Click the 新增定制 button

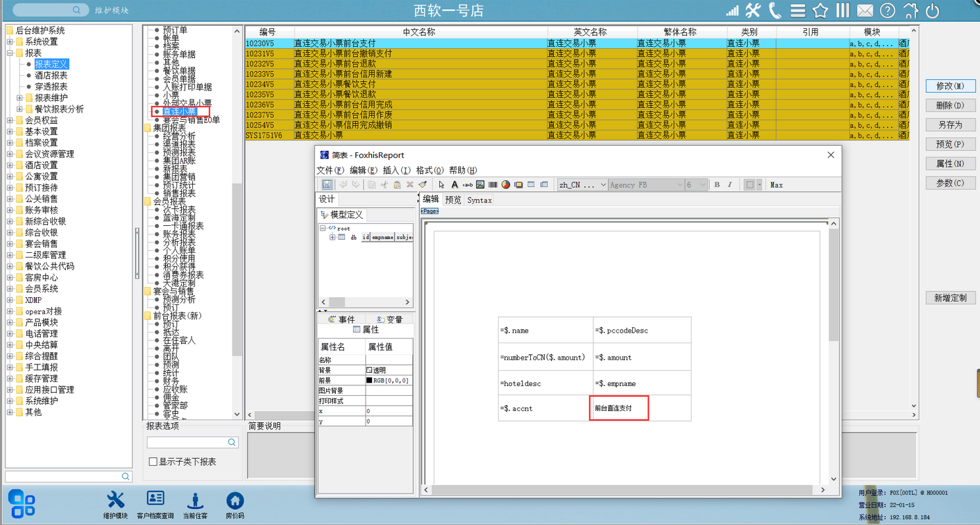coord(950,298)
